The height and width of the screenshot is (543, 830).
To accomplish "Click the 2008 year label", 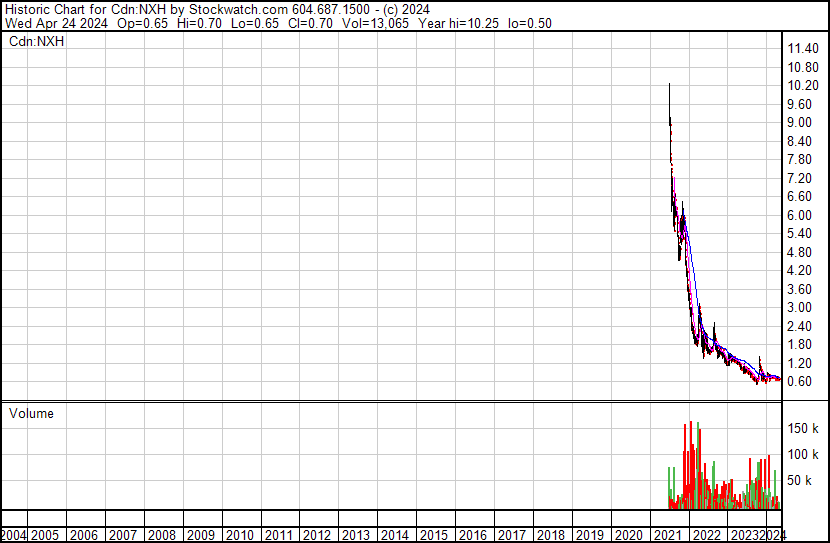I will (x=162, y=535).
